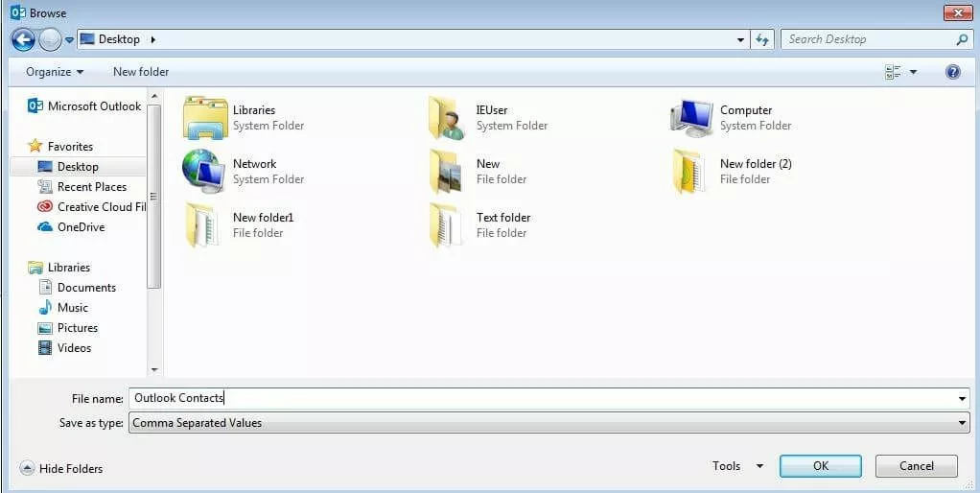Close the Browse dialog window
The image size is (980, 493).
coord(958,12)
